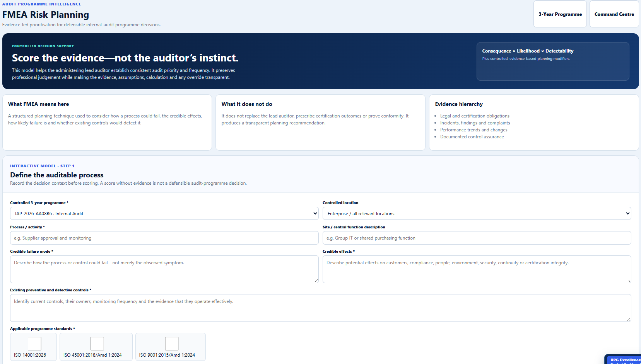Tick the ISO 14001:2026 checkbox
Screen dimensions: 641x364
(34, 344)
